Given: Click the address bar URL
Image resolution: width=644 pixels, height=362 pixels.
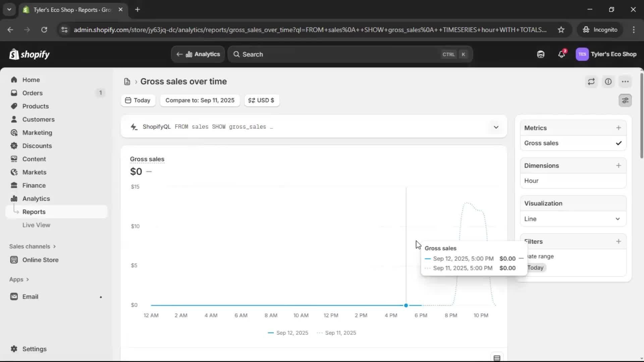Looking at the screenshot, I should pos(310,30).
